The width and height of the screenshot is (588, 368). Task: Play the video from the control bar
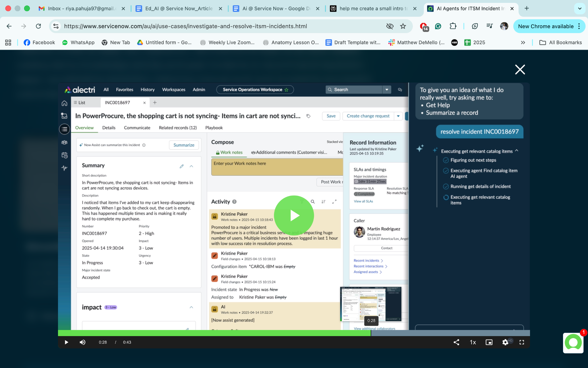click(66, 342)
